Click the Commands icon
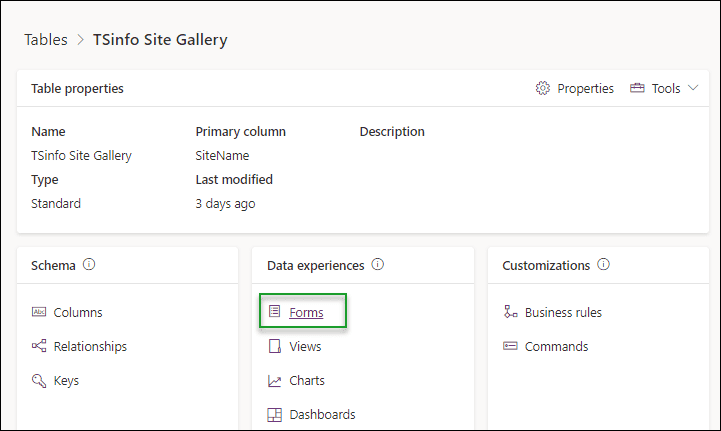Viewport: 721px width, 431px height. (x=510, y=346)
